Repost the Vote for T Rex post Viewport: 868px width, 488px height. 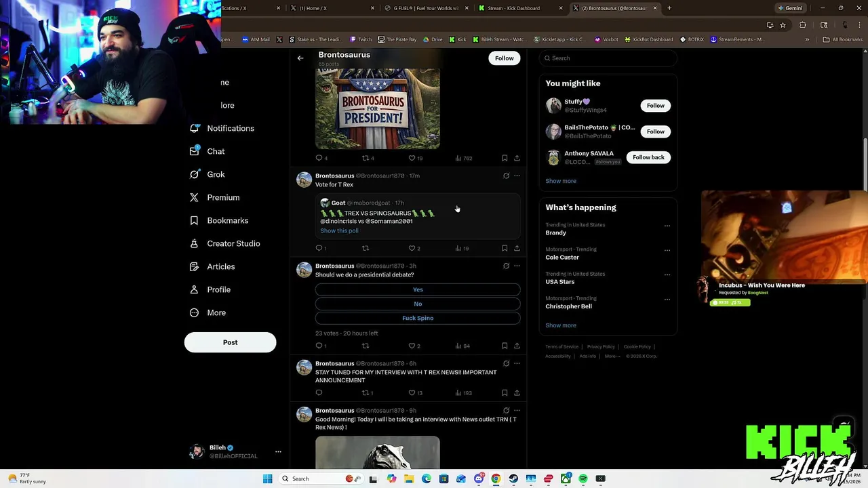coord(366,248)
